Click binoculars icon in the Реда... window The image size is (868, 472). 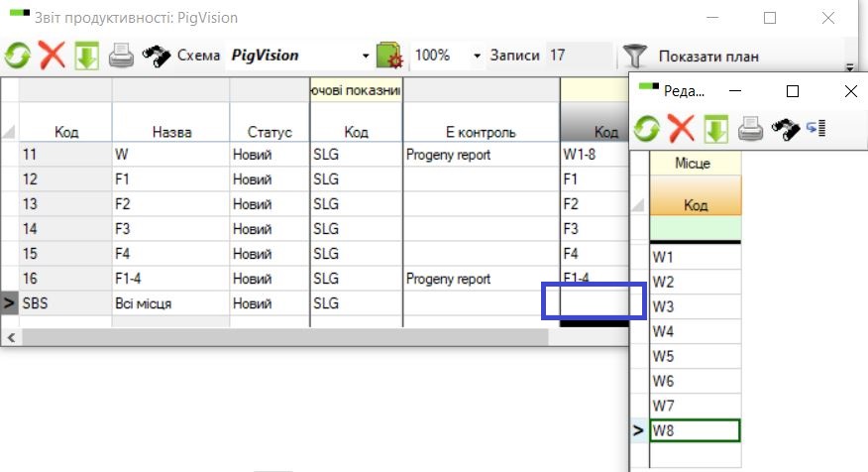point(786,129)
